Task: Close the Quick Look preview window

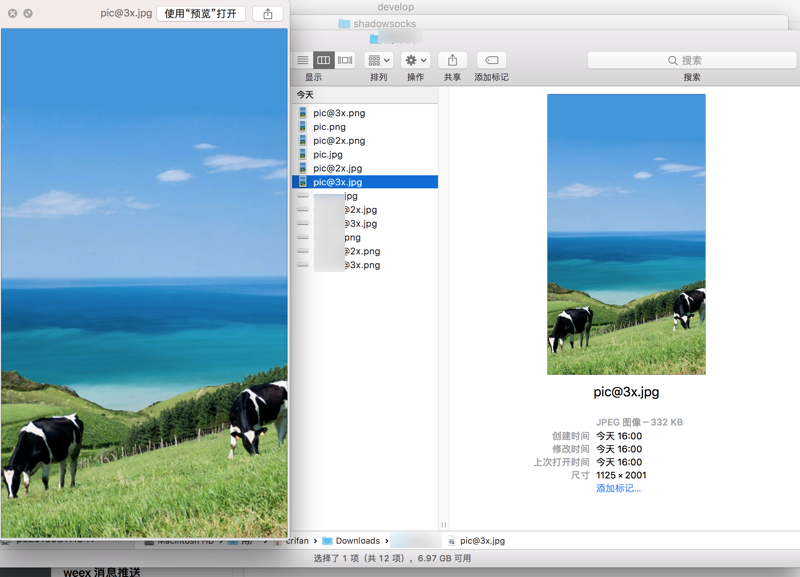Action: (x=12, y=13)
